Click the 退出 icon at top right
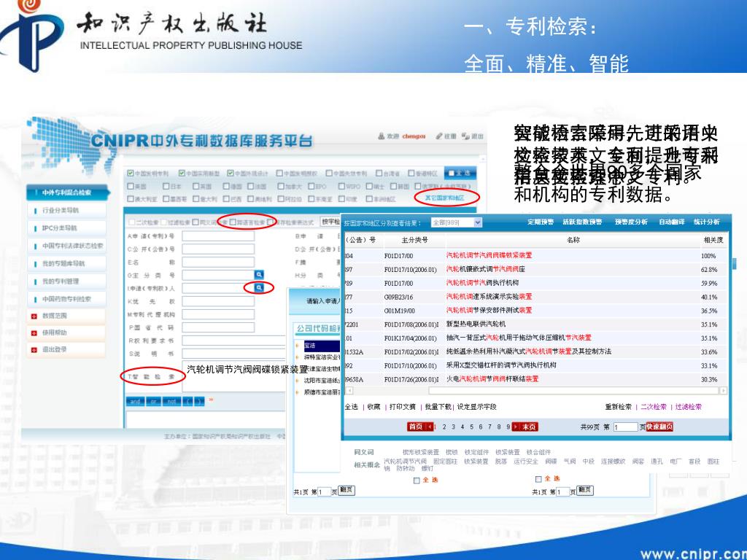This screenshot has width=747, height=560. click(x=465, y=136)
